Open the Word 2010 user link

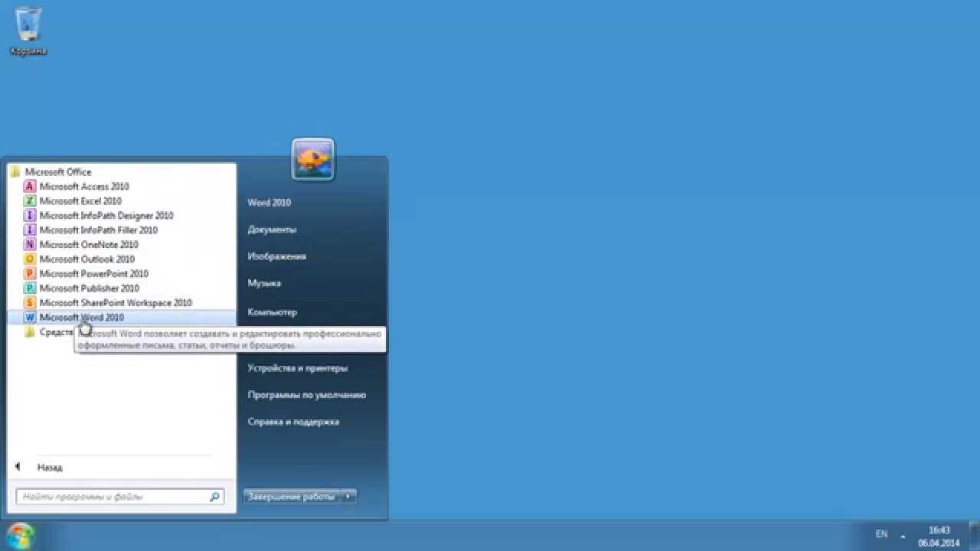click(x=269, y=202)
